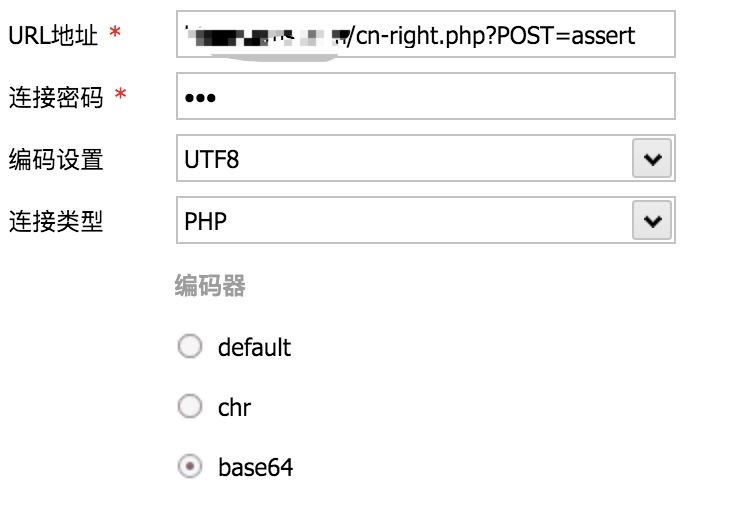The image size is (750, 508).
Task: Click the URL地址 field label
Action: point(53,36)
